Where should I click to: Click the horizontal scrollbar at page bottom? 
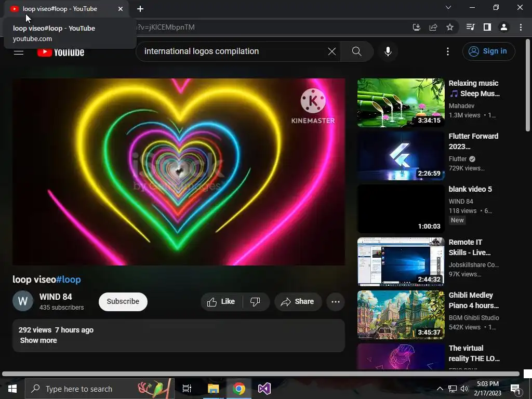[261, 374]
